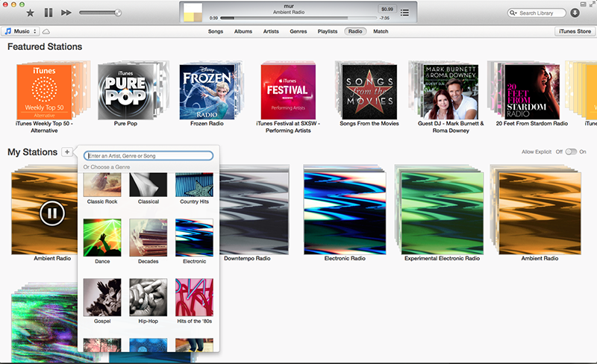Open the Downtempo Radio station
The height and width of the screenshot is (364, 597).
[x=254, y=213]
